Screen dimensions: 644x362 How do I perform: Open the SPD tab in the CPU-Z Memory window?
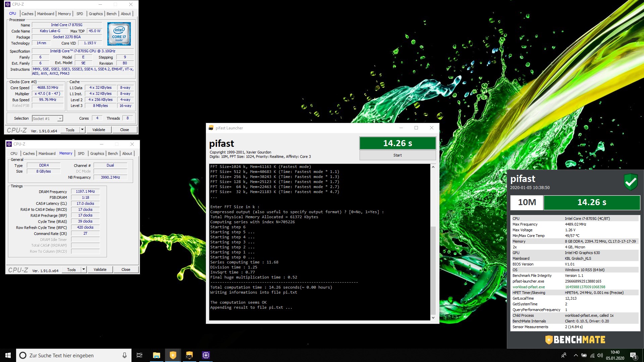tap(81, 154)
